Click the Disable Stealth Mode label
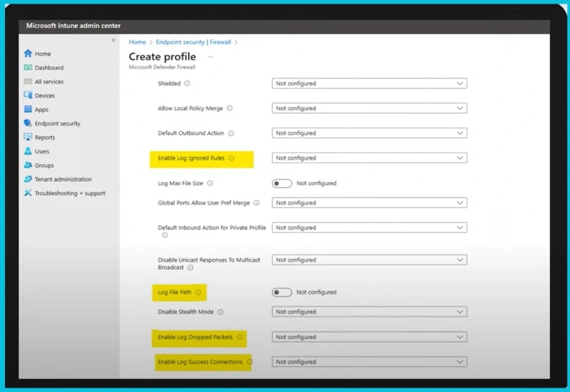 pos(186,312)
